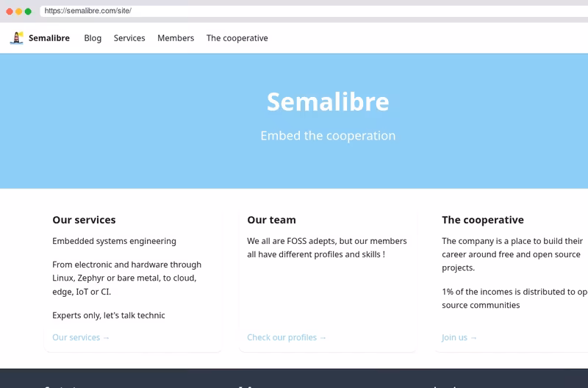Viewport: 588px width, 388px height.
Task: Go to the Services page in navbar
Action: pos(129,38)
